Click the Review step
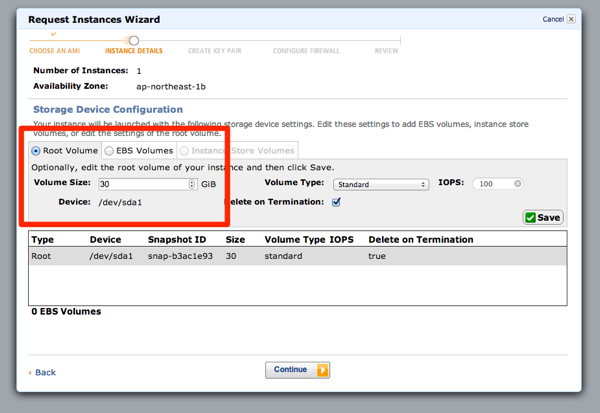 pos(386,51)
